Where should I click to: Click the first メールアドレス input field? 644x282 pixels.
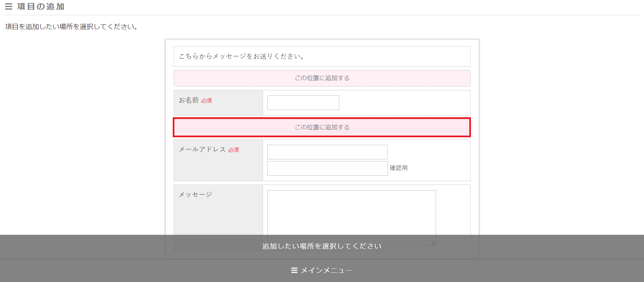(327, 152)
